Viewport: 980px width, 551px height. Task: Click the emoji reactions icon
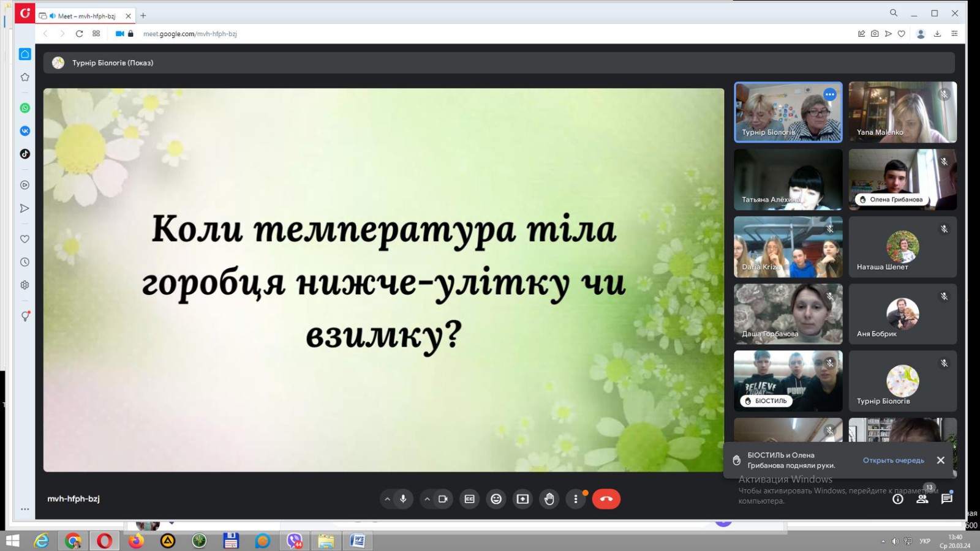tap(496, 499)
